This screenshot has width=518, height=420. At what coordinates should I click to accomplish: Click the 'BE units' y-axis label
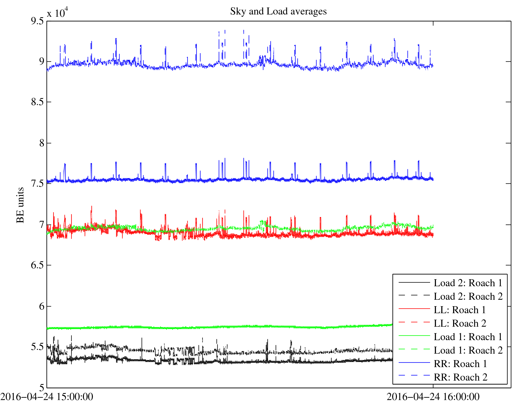20,205
